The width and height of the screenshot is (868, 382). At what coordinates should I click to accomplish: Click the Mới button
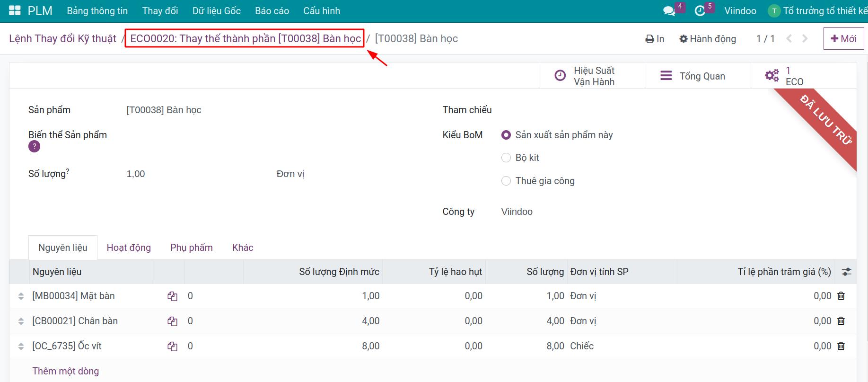click(843, 39)
